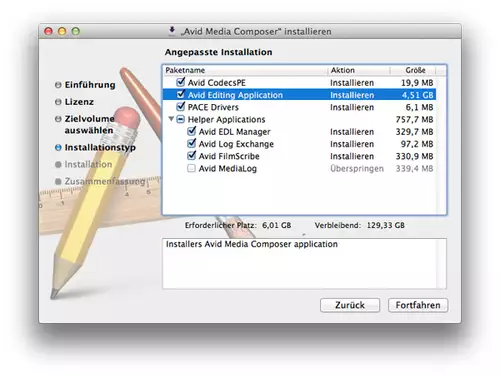500x377 pixels.
Task: Click the Lizenz step bullet icon
Action: (x=58, y=102)
